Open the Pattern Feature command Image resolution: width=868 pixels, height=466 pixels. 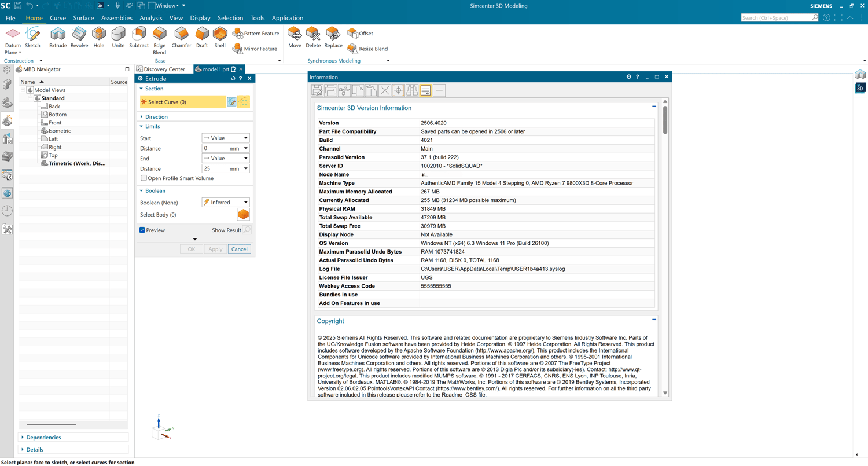point(256,34)
